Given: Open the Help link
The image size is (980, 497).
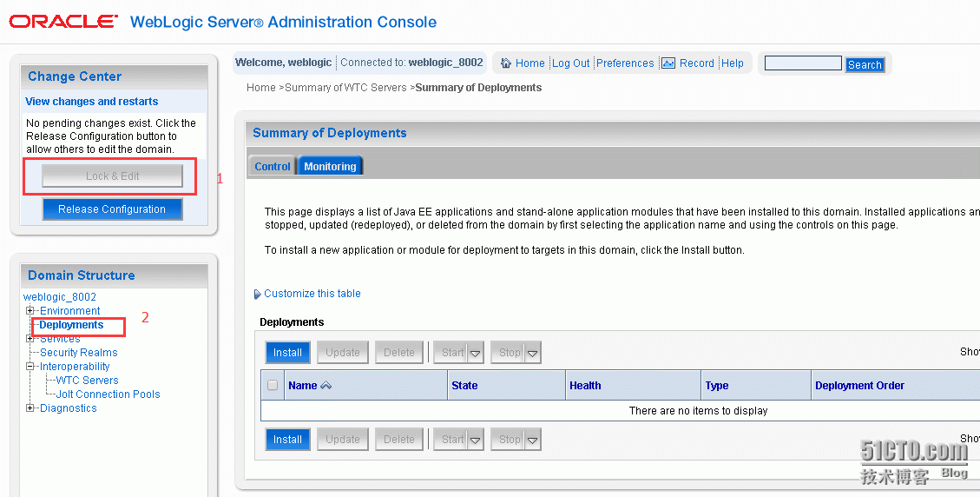Looking at the screenshot, I should pos(733,63).
